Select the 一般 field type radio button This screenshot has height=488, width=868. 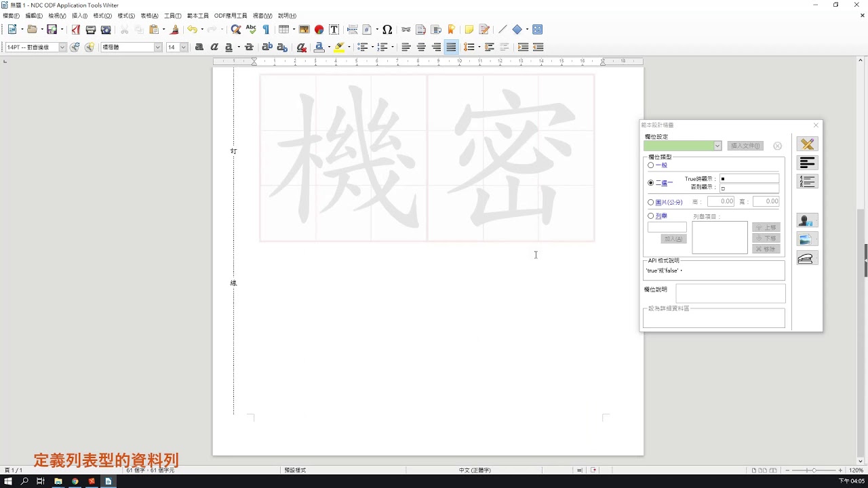pyautogui.click(x=651, y=165)
